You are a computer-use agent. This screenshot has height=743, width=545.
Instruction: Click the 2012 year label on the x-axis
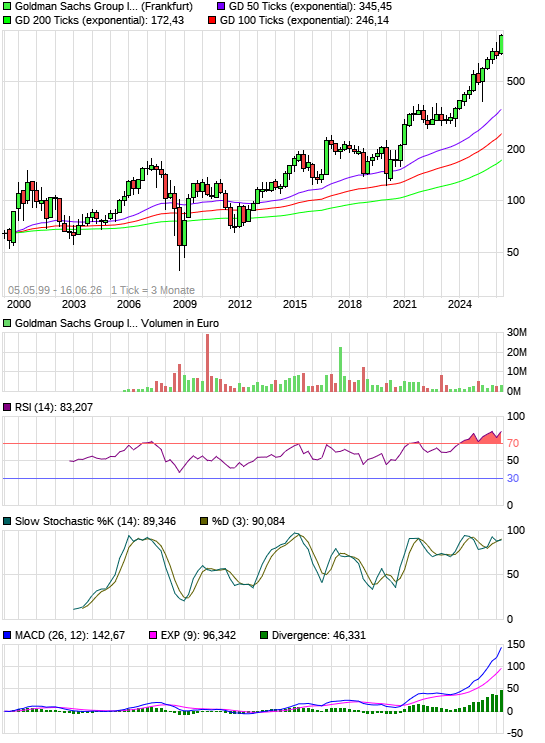click(x=239, y=304)
